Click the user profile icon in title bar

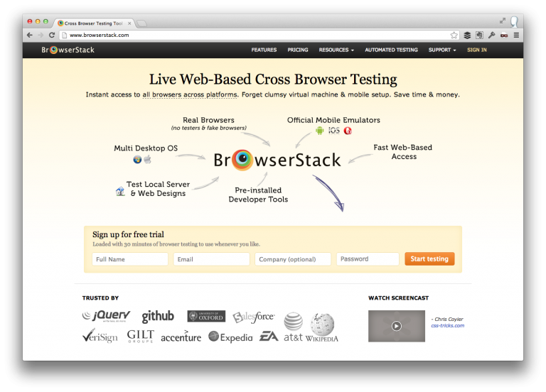[514, 21]
